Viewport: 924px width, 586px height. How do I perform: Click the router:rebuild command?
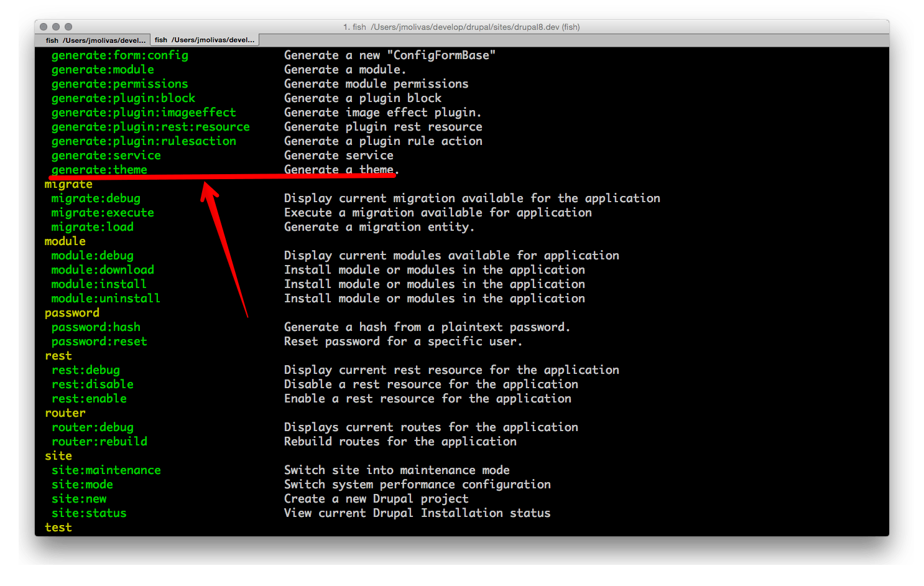pos(99,442)
